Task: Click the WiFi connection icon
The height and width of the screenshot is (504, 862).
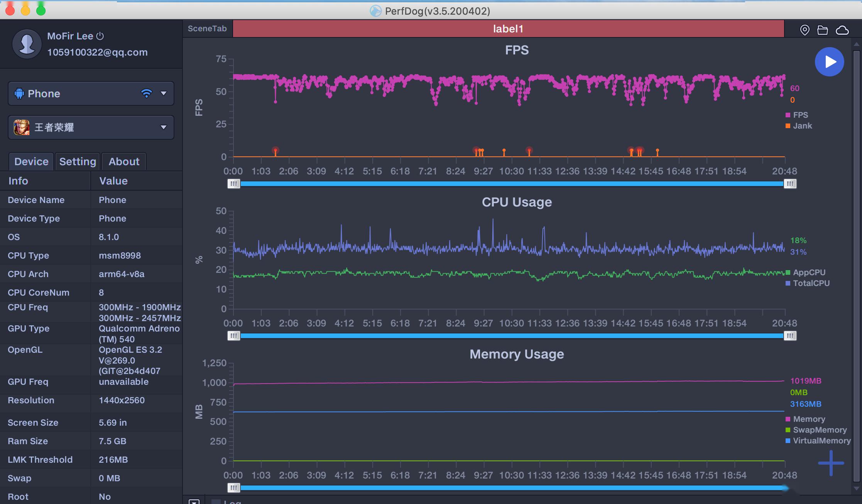Action: pyautogui.click(x=147, y=93)
